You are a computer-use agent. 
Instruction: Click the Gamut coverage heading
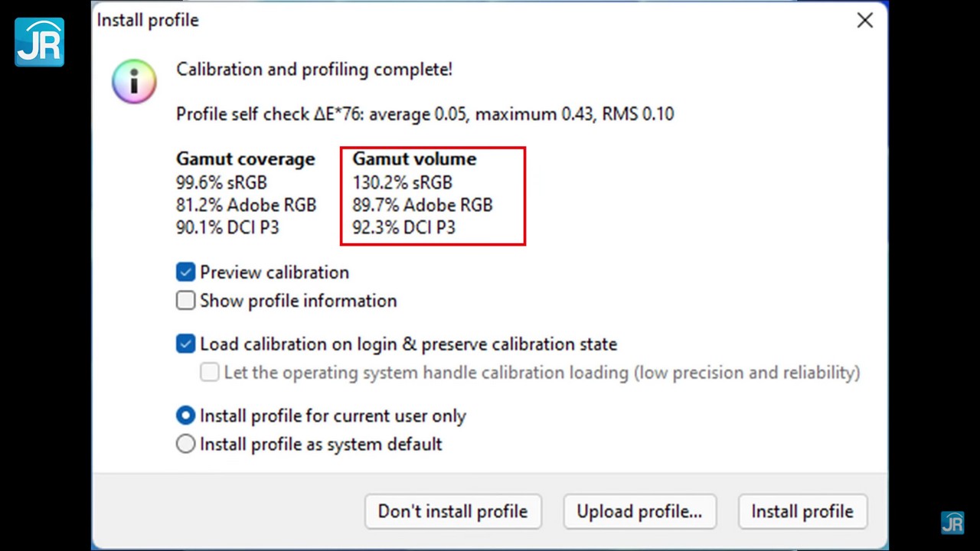(245, 159)
